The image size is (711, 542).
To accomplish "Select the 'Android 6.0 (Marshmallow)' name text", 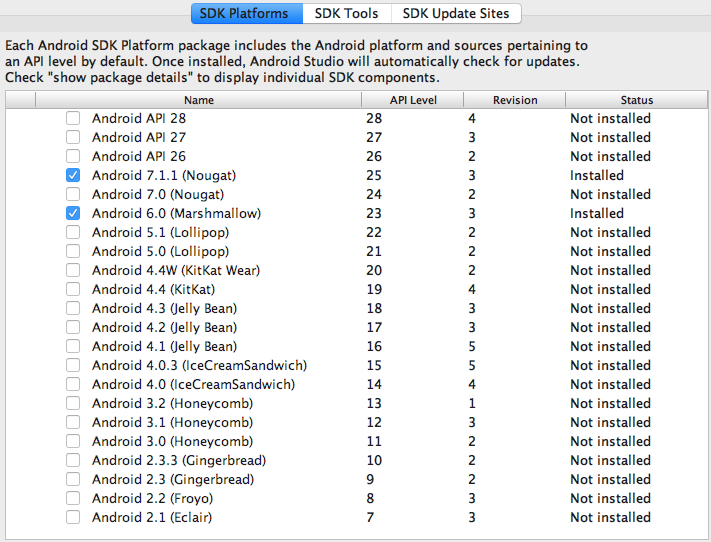I will click(176, 214).
